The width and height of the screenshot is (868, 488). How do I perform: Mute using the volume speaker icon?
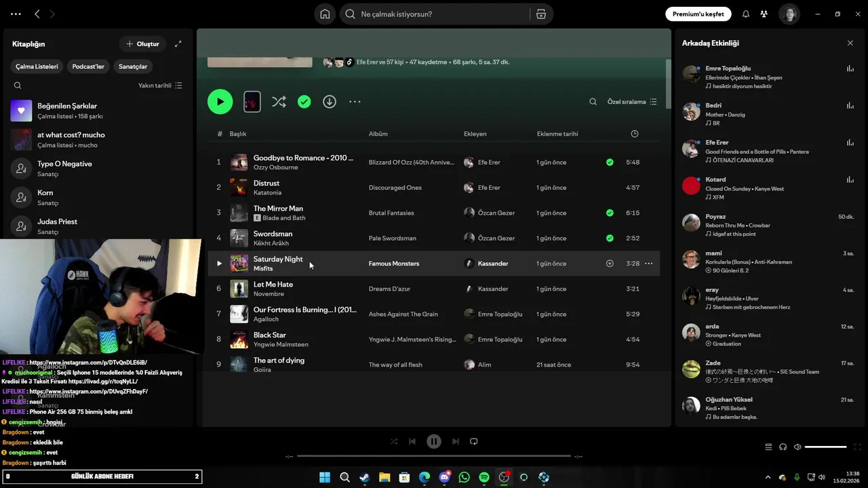pos(797,447)
